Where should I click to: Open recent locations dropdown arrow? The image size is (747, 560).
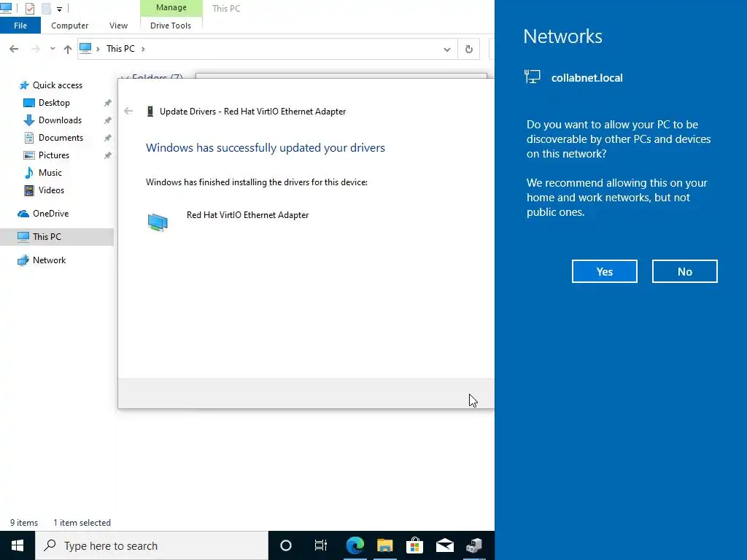[53, 49]
